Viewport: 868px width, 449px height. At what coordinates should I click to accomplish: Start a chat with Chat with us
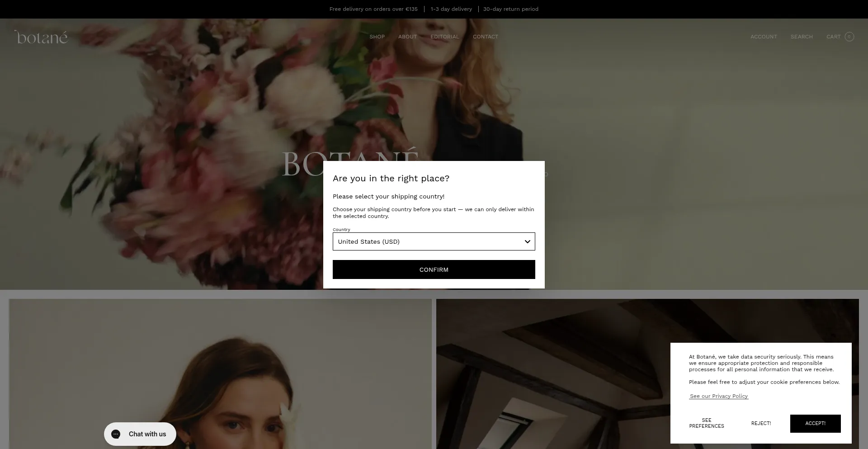140,434
